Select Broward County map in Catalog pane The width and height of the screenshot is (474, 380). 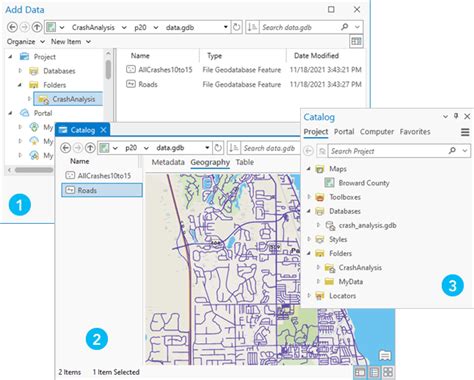[x=357, y=183]
